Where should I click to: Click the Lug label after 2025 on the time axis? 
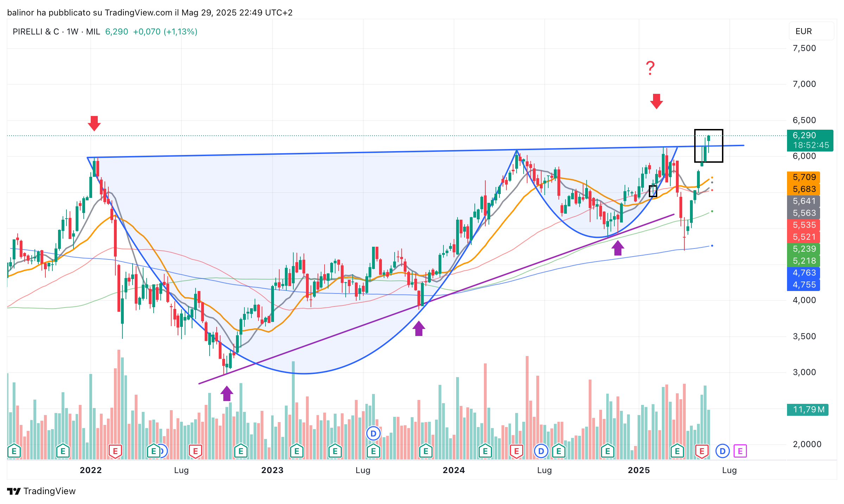point(729,470)
